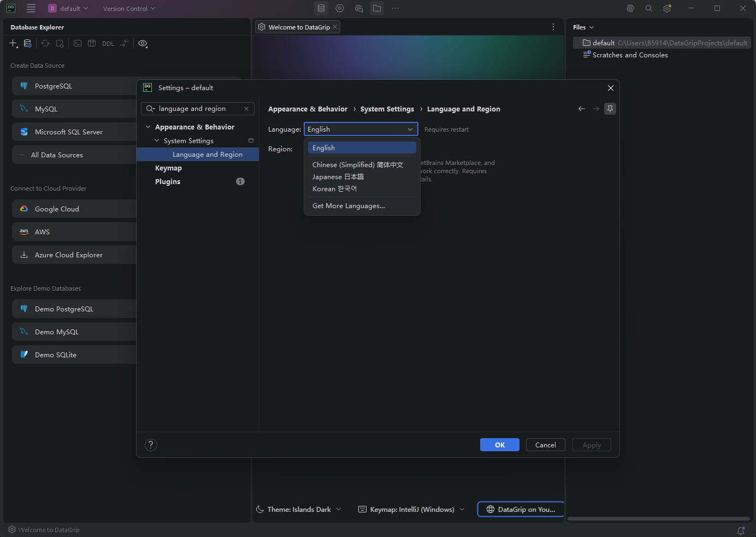Switch to the Welcome to DataGrip tab
Screen dimensions: 756x537
pos(298,27)
